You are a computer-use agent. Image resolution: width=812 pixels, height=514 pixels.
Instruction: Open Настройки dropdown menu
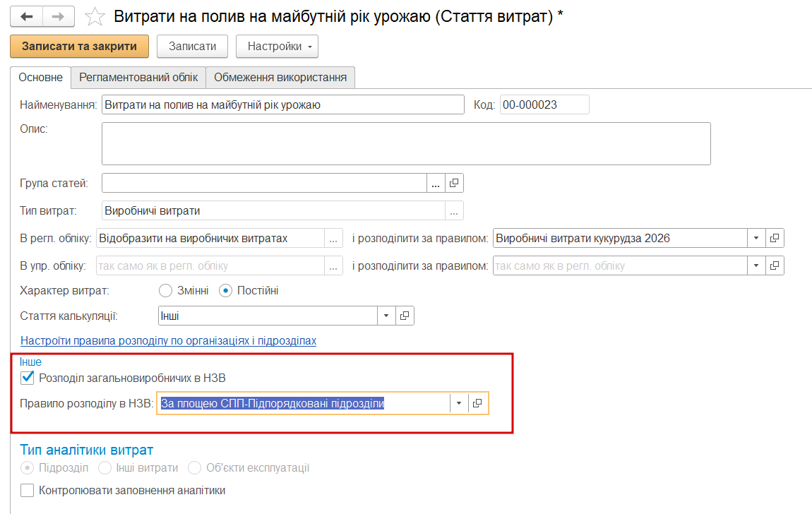point(277,46)
